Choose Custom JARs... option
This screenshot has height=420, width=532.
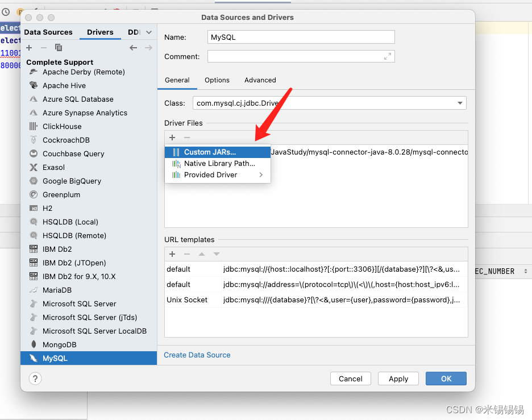[218, 152]
